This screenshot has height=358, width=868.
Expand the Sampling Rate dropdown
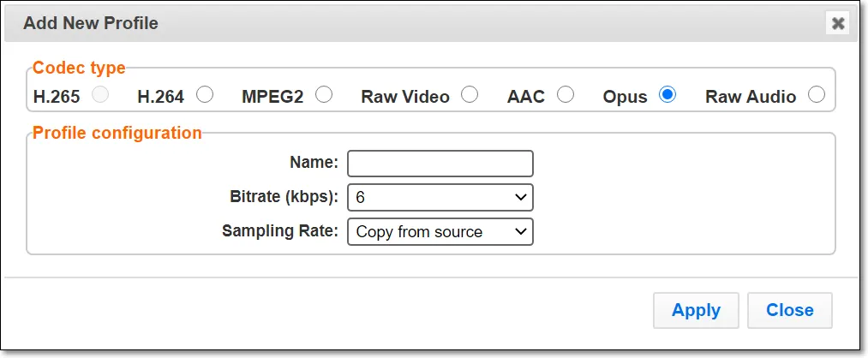pos(440,232)
